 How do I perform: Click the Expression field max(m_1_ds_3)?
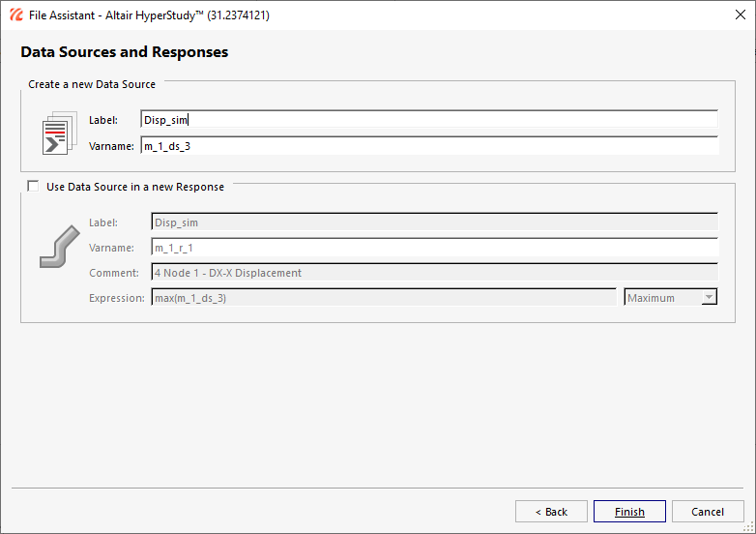click(x=383, y=298)
